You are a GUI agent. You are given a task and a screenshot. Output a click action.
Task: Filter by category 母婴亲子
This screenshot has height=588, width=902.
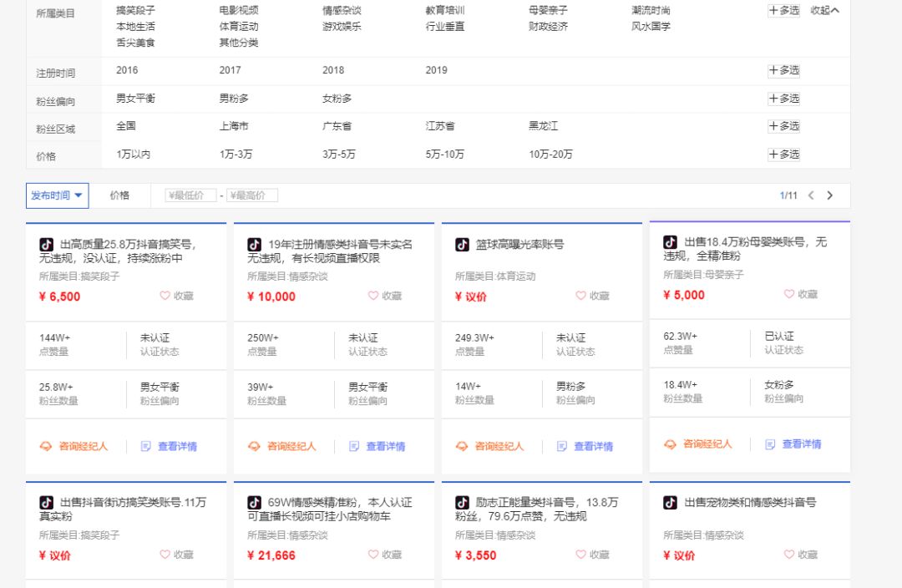tap(548, 10)
